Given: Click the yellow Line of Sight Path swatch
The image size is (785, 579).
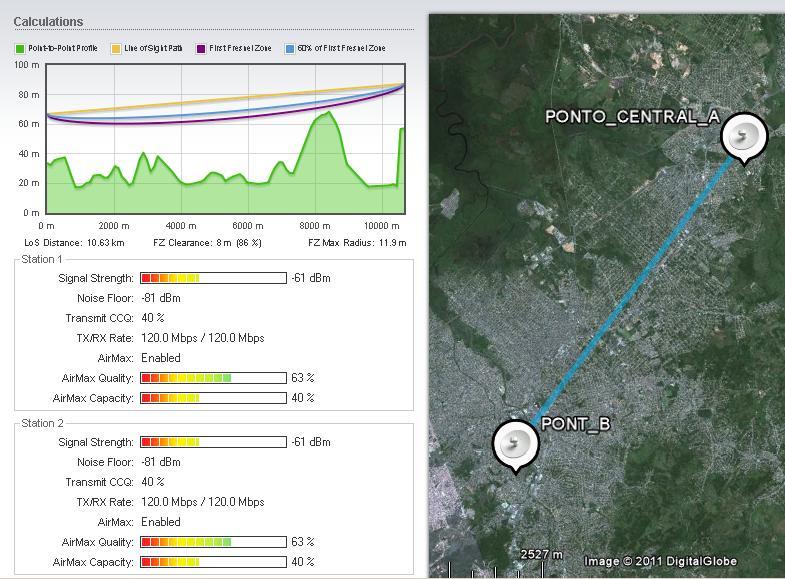Looking at the screenshot, I should pos(116,48).
